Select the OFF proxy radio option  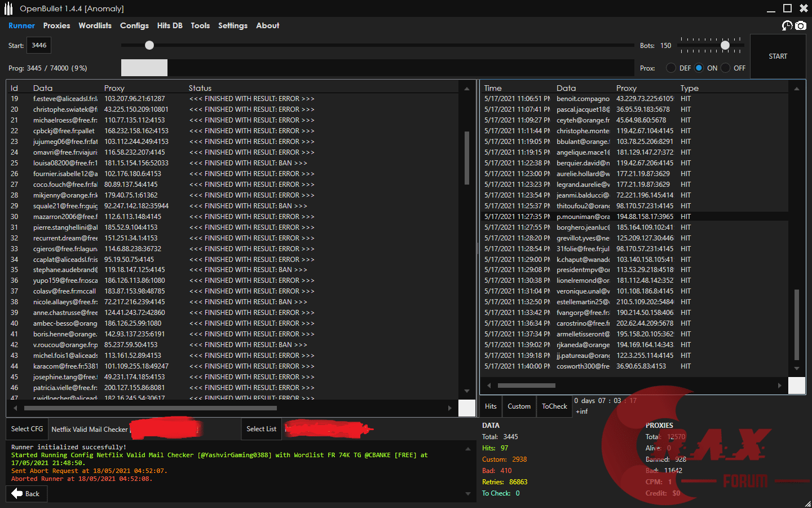[x=726, y=68]
